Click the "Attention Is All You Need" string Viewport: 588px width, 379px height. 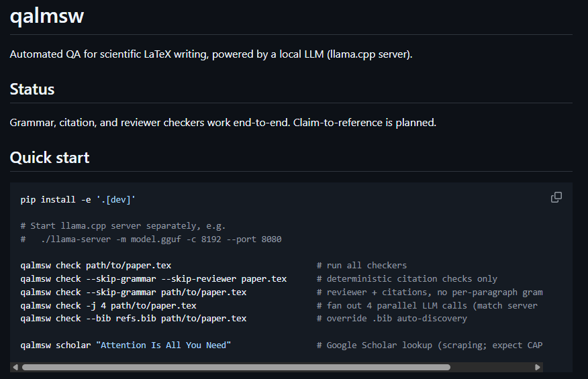tap(164, 345)
